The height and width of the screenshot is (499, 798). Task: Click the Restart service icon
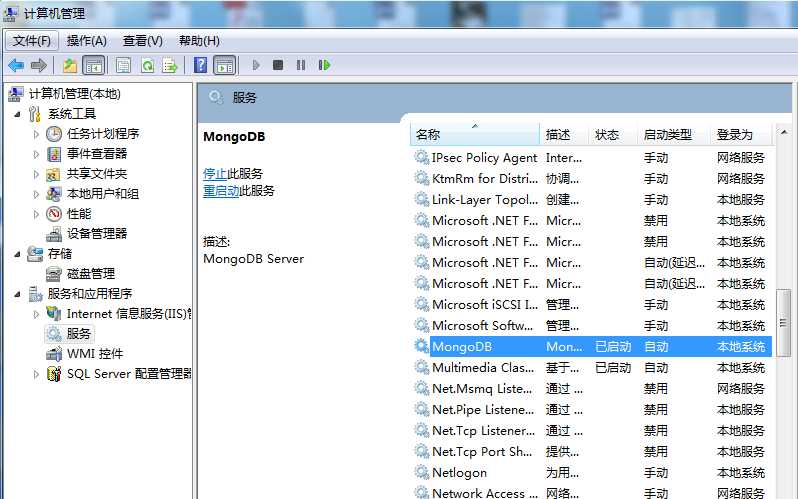coord(324,65)
